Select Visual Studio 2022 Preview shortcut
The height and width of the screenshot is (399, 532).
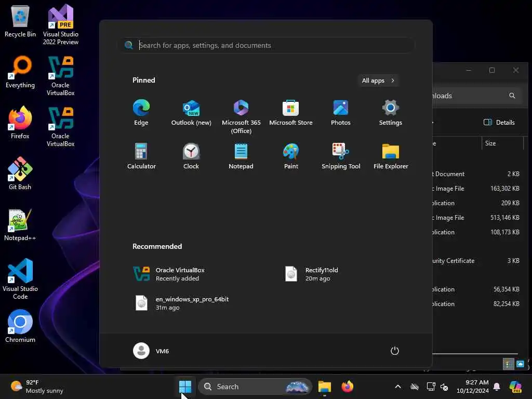pos(60,24)
